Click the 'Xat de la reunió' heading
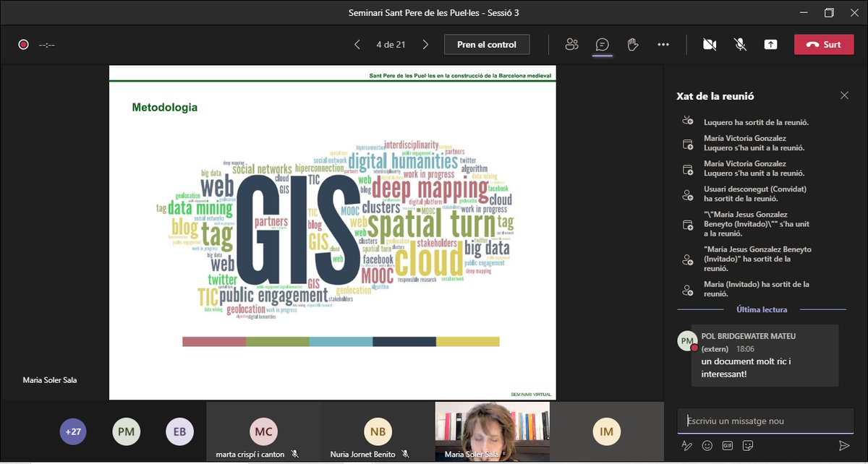 [x=715, y=95]
